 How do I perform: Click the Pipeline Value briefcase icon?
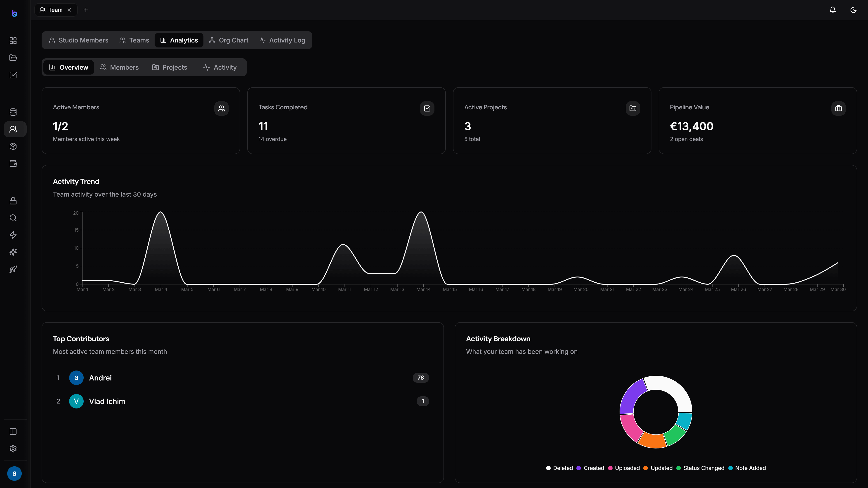tap(839, 108)
